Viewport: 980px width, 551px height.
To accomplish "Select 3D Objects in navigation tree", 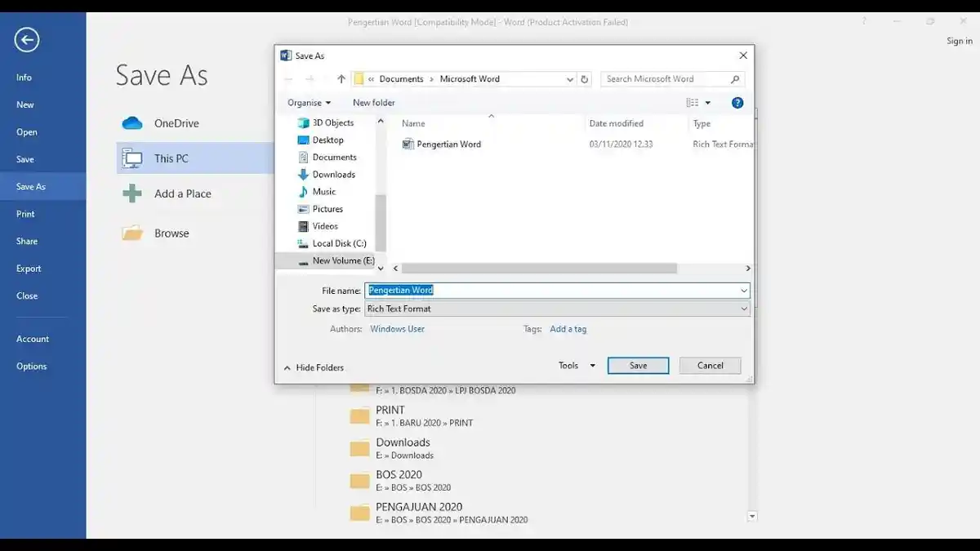I will (326, 122).
